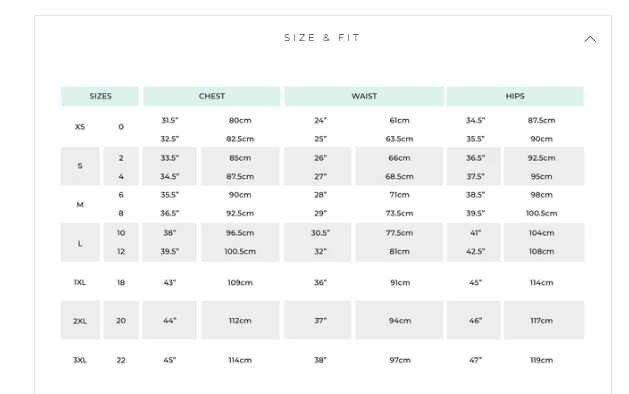This screenshot has height=394, width=629.
Task: Click the 3XL size label
Action: coord(80,360)
